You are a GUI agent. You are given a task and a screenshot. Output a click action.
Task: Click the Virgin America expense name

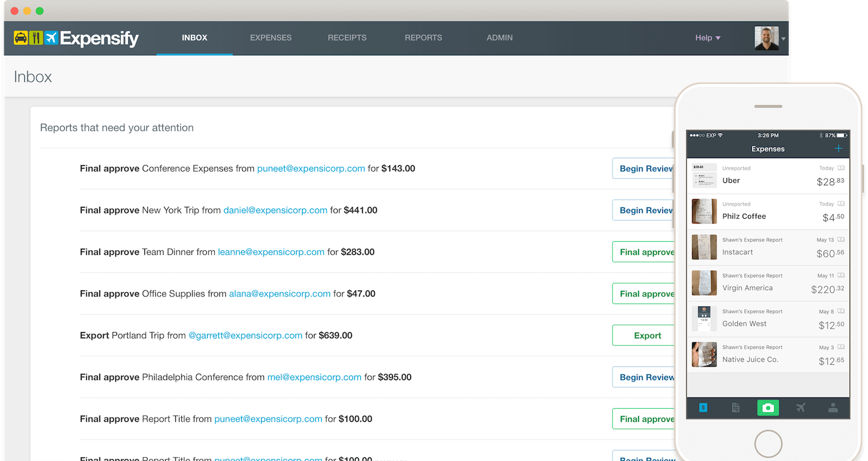[x=747, y=288]
